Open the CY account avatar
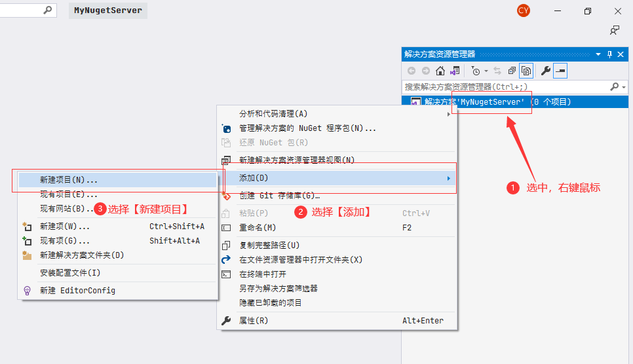 (523, 10)
